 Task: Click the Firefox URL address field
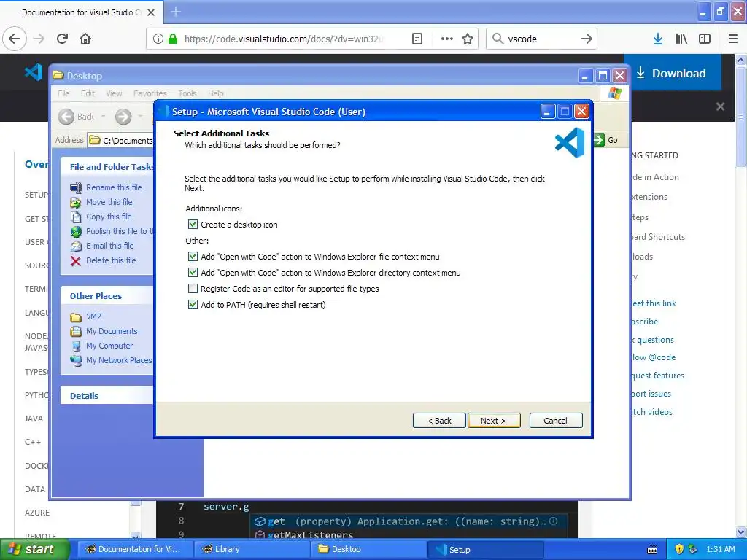tap(282, 39)
